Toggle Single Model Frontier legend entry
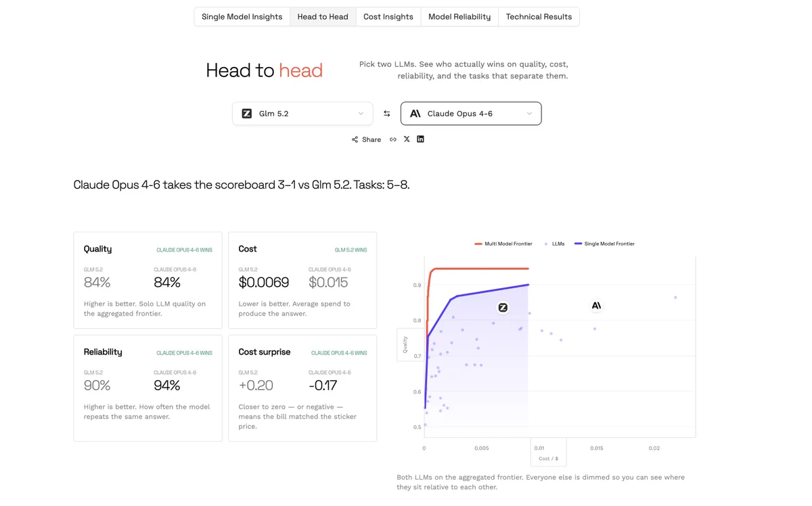 (604, 244)
